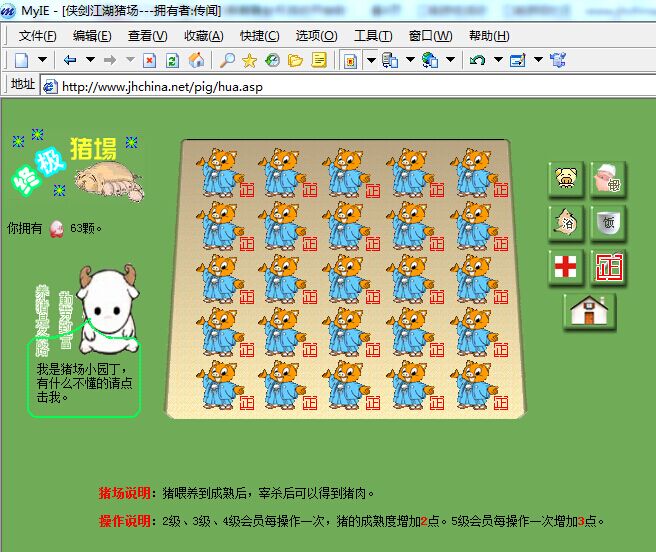
Task: Open the home page via the house toolbar icon
Action: point(196,60)
